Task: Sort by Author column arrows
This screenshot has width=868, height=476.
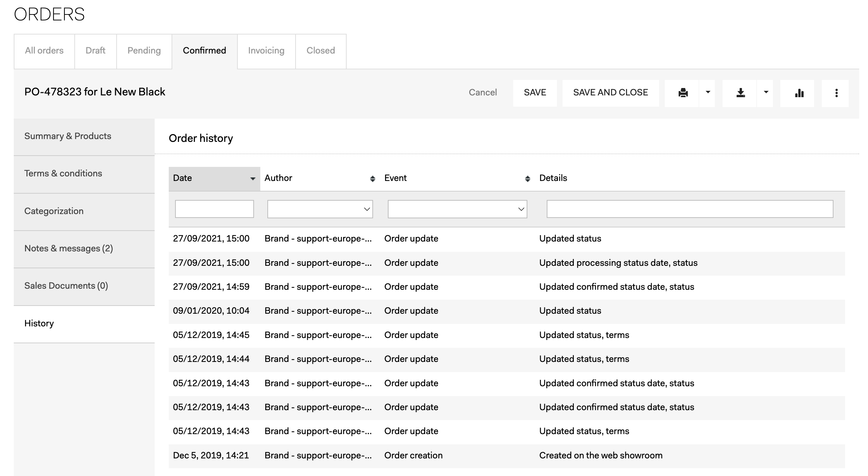Action: pos(372,178)
